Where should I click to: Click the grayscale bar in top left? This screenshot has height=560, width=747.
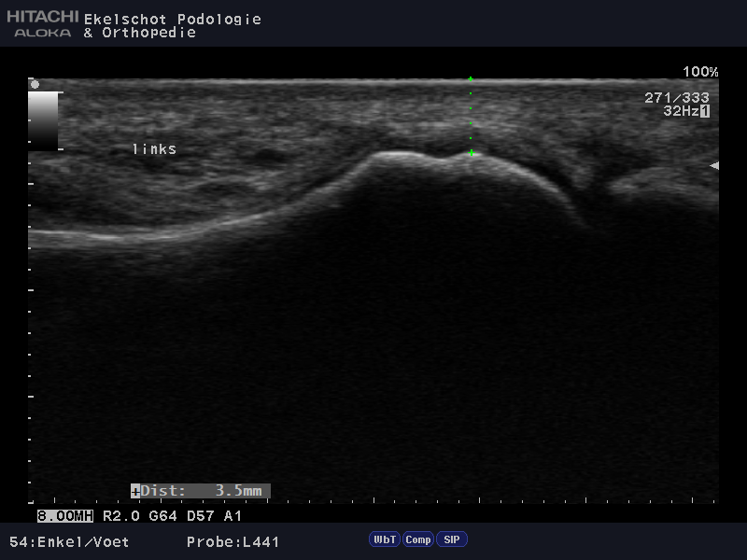[43, 121]
